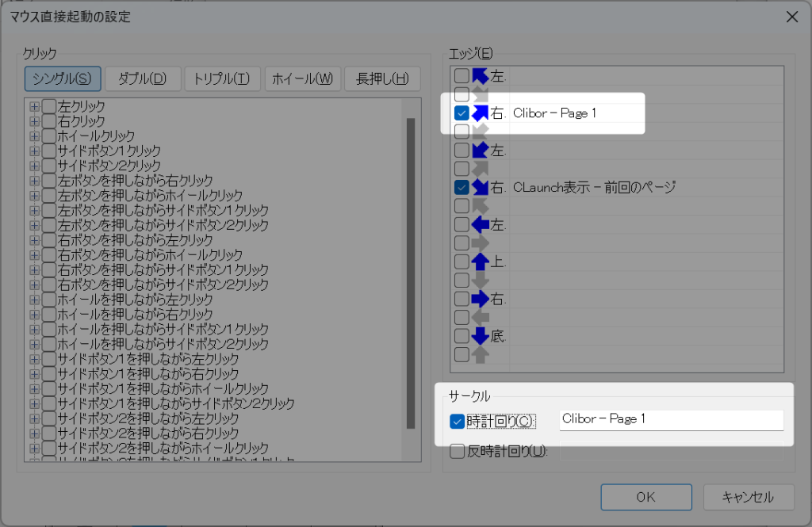Tick the 左クリック checkbox
The height and width of the screenshot is (527, 812).
49,107
